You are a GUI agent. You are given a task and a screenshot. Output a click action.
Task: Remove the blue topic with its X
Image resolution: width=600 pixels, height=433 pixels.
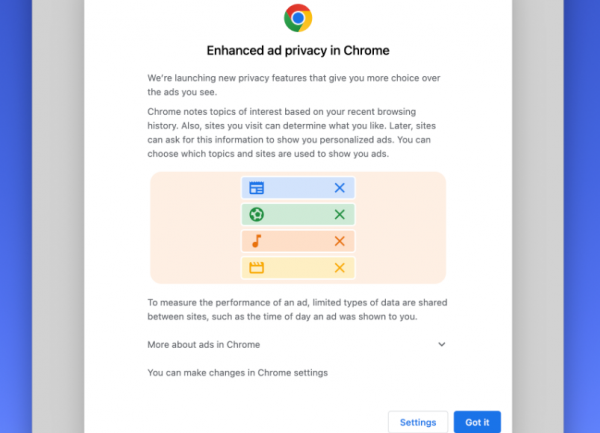339,188
